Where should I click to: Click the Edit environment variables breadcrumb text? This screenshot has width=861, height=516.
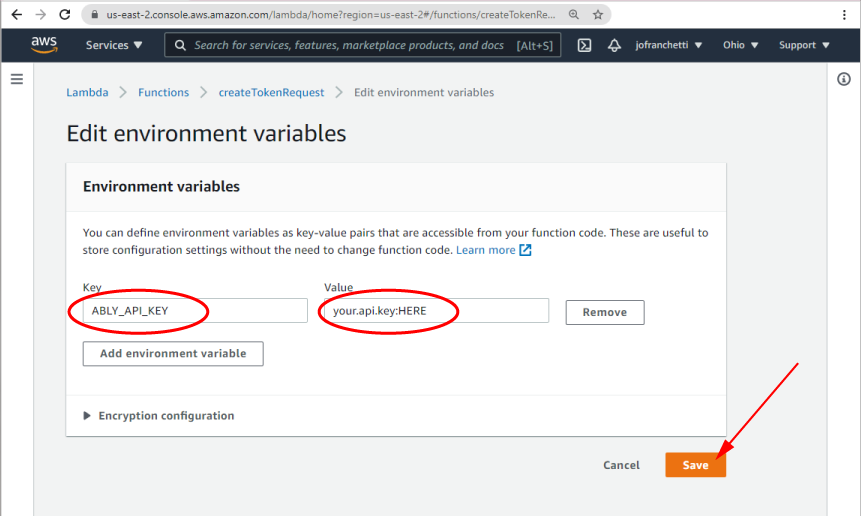424,92
